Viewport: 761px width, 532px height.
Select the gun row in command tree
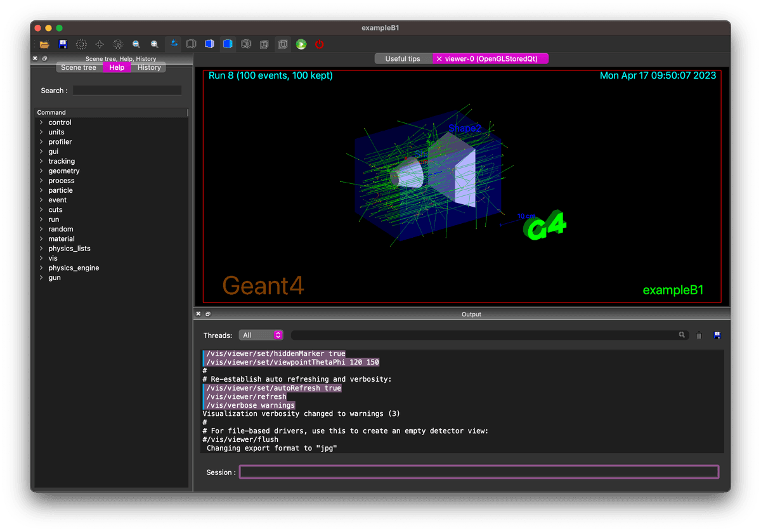click(x=112, y=278)
